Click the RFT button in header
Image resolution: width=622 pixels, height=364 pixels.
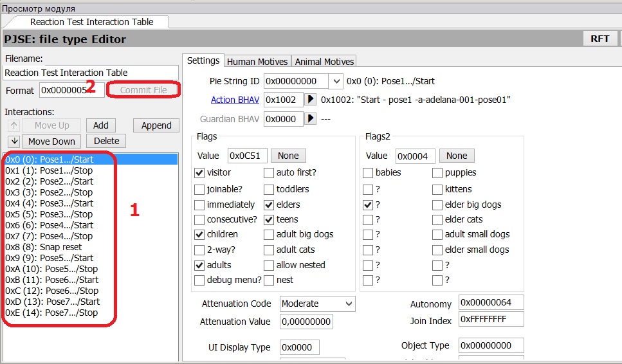pos(599,39)
